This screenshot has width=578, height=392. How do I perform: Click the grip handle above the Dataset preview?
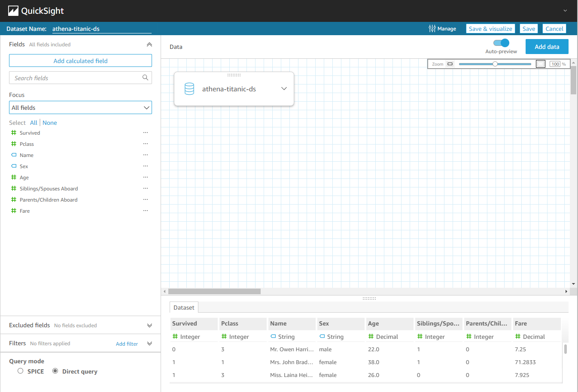click(369, 298)
